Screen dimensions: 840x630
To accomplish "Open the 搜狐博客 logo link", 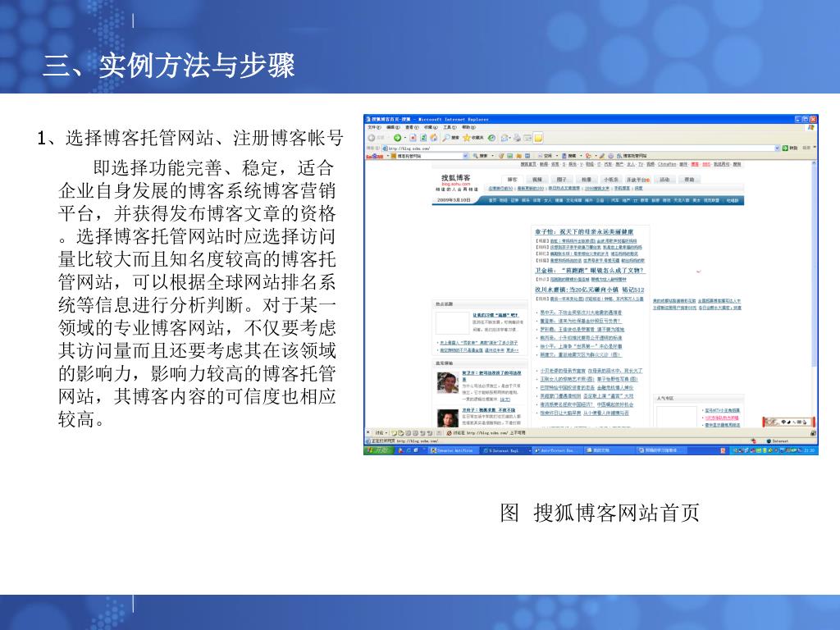I will [456, 180].
